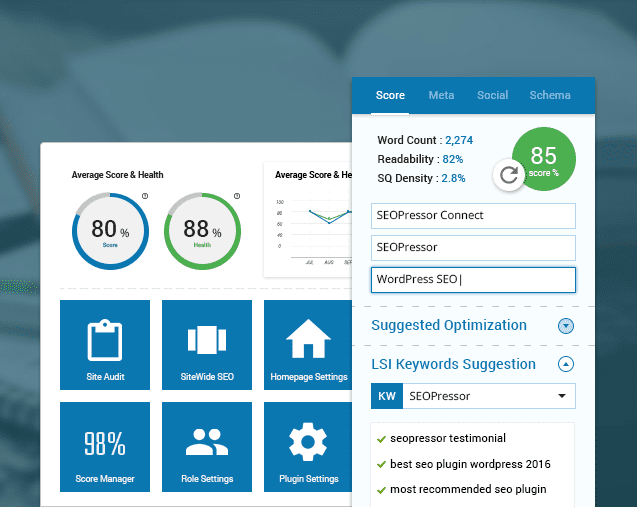Toggle 'most recommended seo plugin' checkmark
Viewport: 637px width, 507px height.
point(380,489)
